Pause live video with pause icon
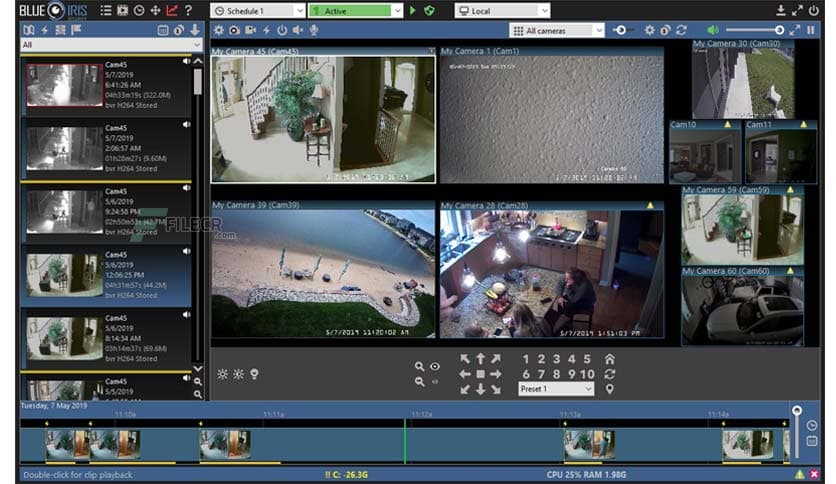 (x=811, y=30)
